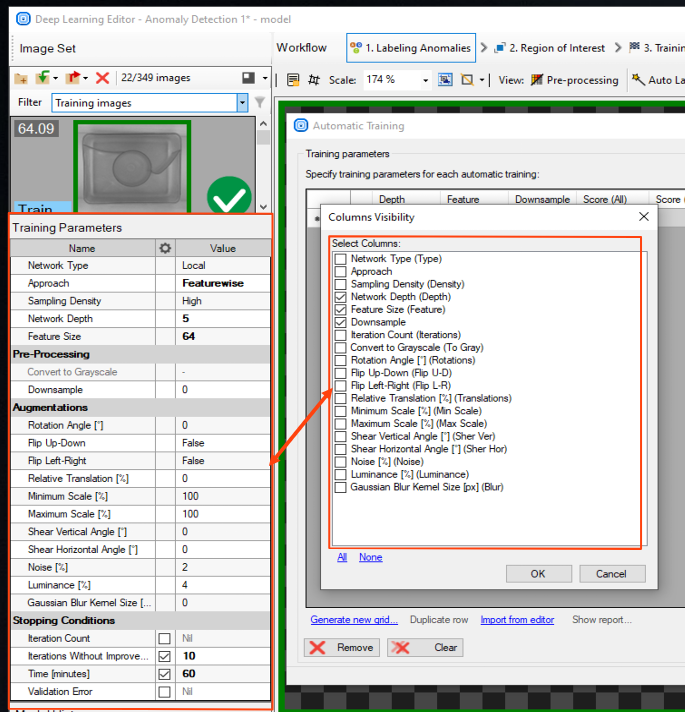Check Convert to Grayscale (To Gray) column
The height and width of the screenshot is (712, 685).
coord(340,348)
